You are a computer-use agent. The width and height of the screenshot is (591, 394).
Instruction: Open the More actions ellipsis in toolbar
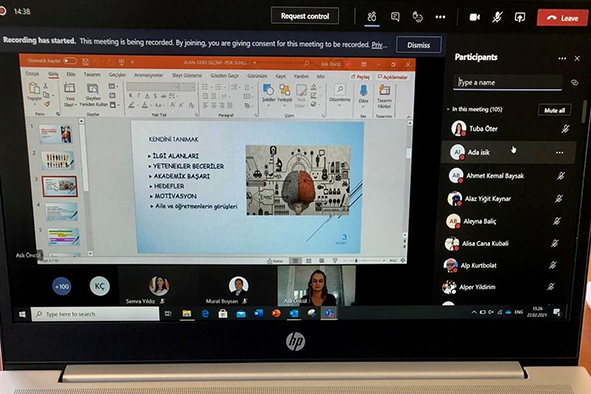click(440, 17)
